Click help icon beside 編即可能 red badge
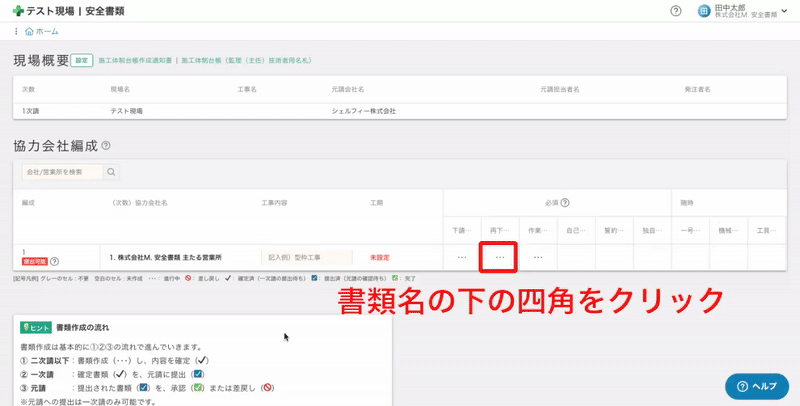800x406 pixels. click(x=54, y=261)
